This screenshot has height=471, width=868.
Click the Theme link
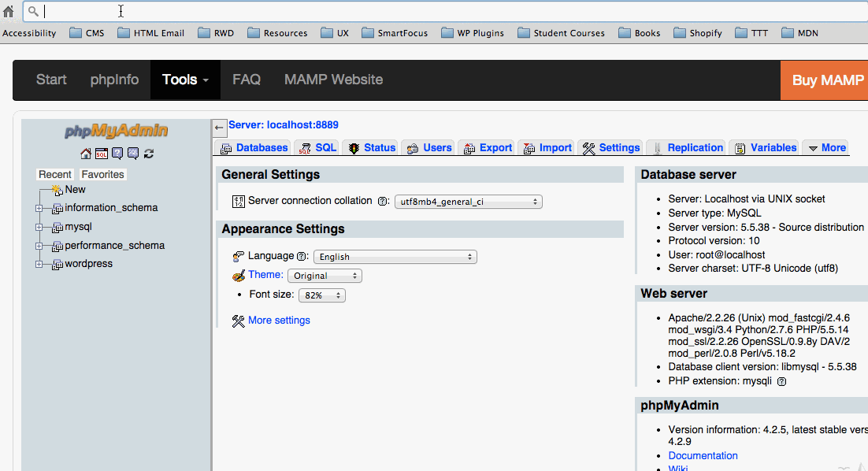coord(265,275)
